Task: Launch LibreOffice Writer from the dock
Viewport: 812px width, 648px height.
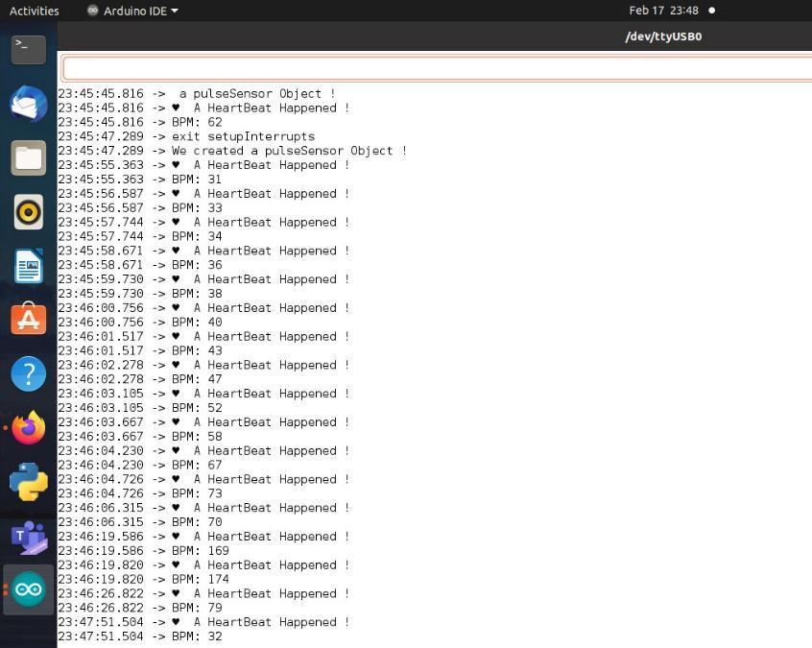Action: [29, 266]
